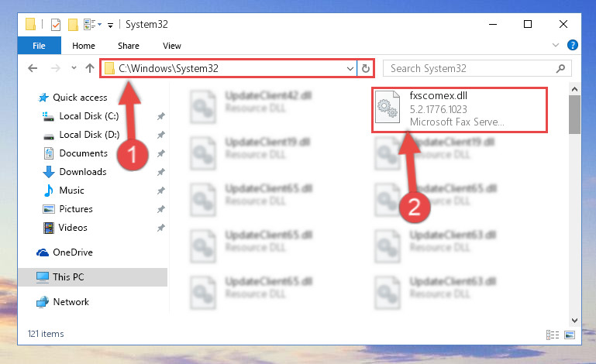Expand the ribbon chevron
Image resolution: width=596 pixels, height=364 pixels.
(556, 45)
